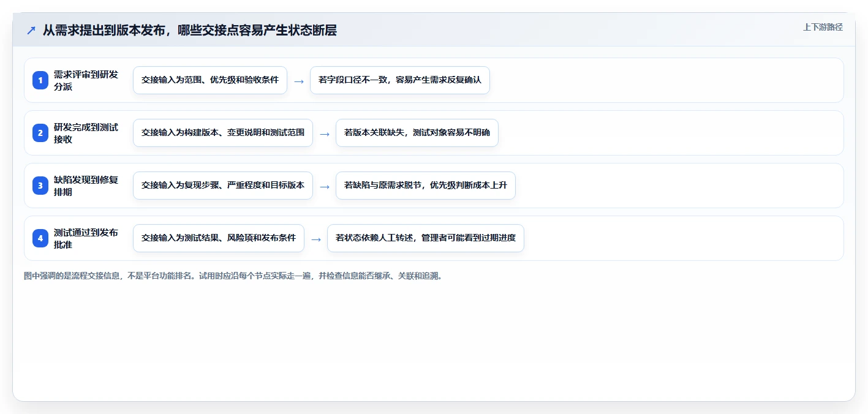Viewport: 868px width, 414px height.
Task: Click the step 1 number badge
Action: (x=40, y=80)
